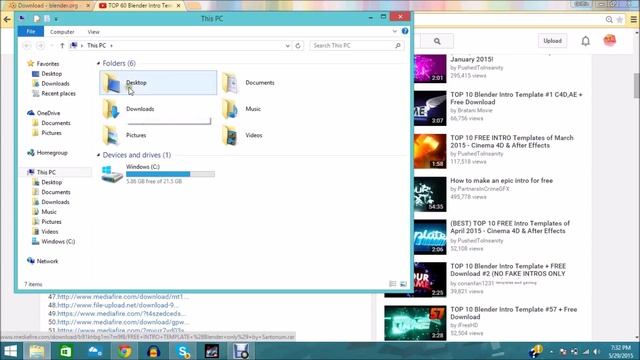Viewport: 640px width, 360px height.
Task: Expand the ribbon with the chevron
Action: [394, 31]
